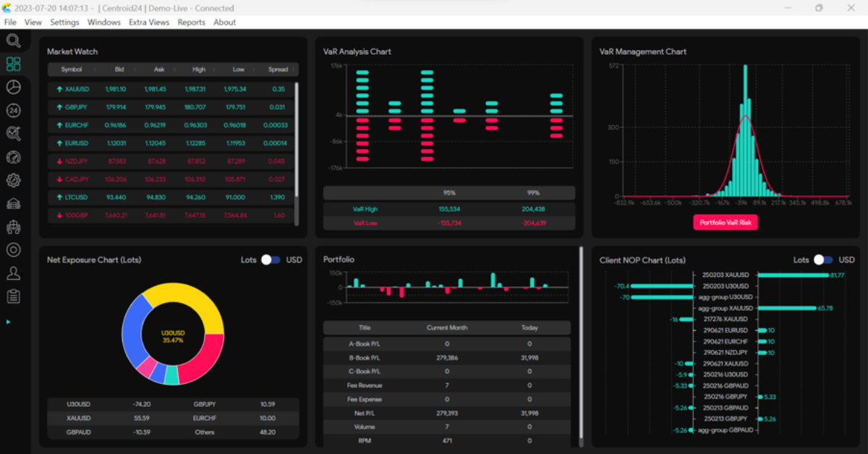Click the Net P/L row label

pyautogui.click(x=365, y=413)
